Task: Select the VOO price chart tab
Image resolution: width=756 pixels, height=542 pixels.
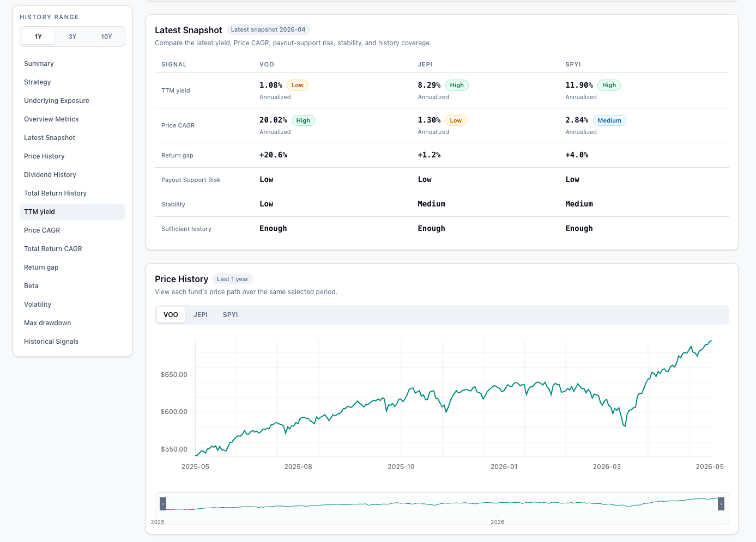Action: click(171, 315)
